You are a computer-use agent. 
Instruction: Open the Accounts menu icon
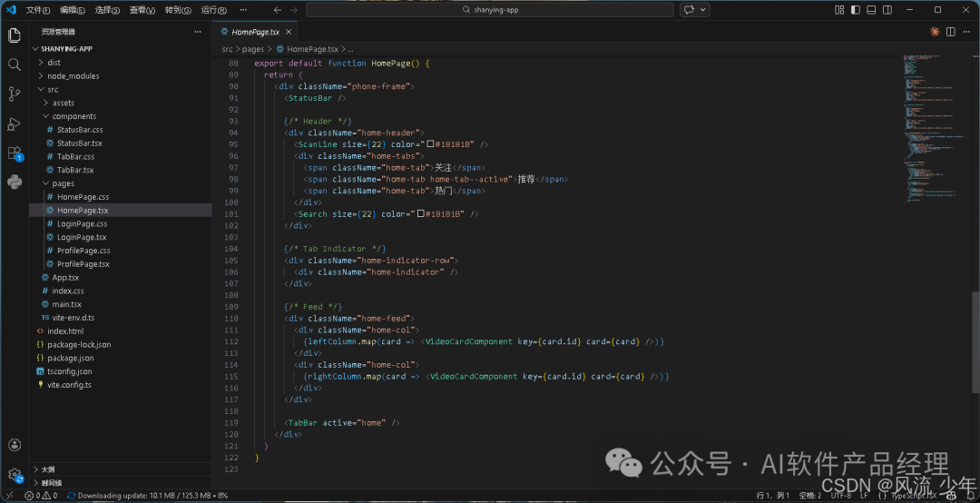[14, 445]
